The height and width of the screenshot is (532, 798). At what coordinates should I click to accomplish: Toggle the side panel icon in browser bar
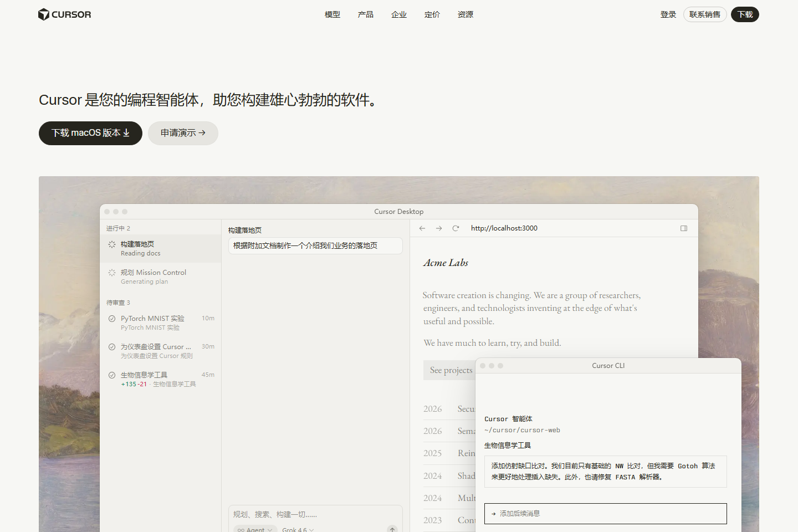tap(684, 228)
